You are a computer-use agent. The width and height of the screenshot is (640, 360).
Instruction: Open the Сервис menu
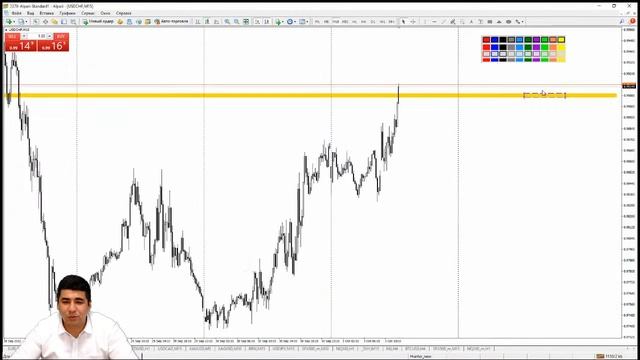88,13
